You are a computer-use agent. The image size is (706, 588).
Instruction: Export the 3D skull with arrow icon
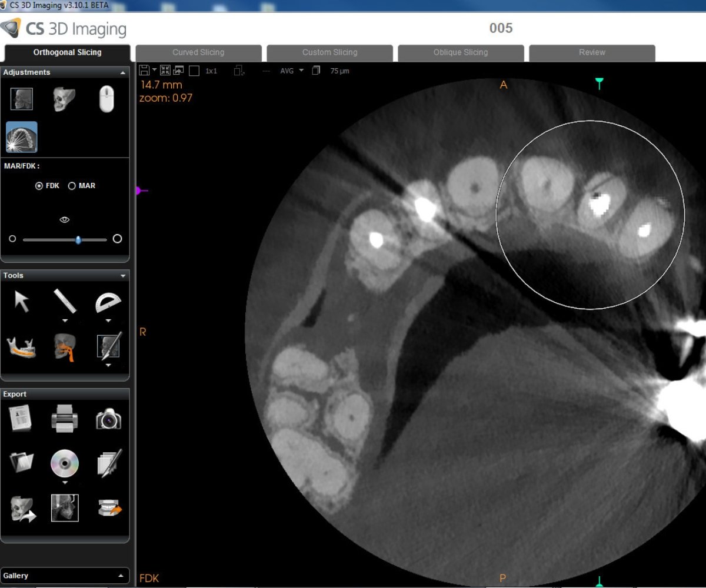pos(23,508)
